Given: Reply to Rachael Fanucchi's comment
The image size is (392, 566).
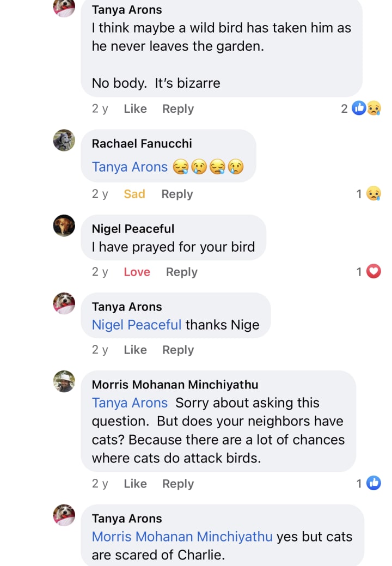Looking at the screenshot, I should (x=177, y=194).
